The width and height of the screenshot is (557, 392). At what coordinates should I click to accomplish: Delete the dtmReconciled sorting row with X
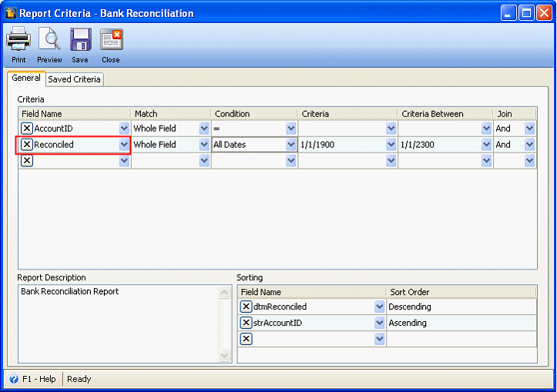pyautogui.click(x=246, y=306)
